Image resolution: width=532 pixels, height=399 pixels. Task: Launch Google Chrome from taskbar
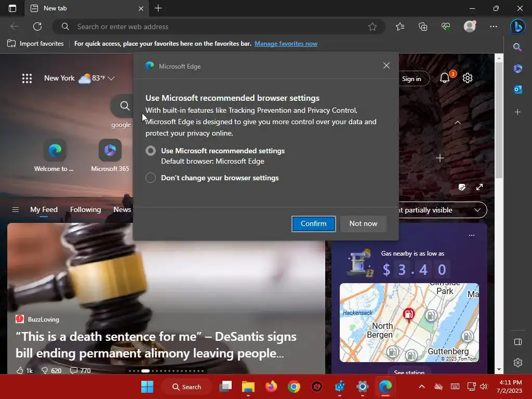coord(294,387)
